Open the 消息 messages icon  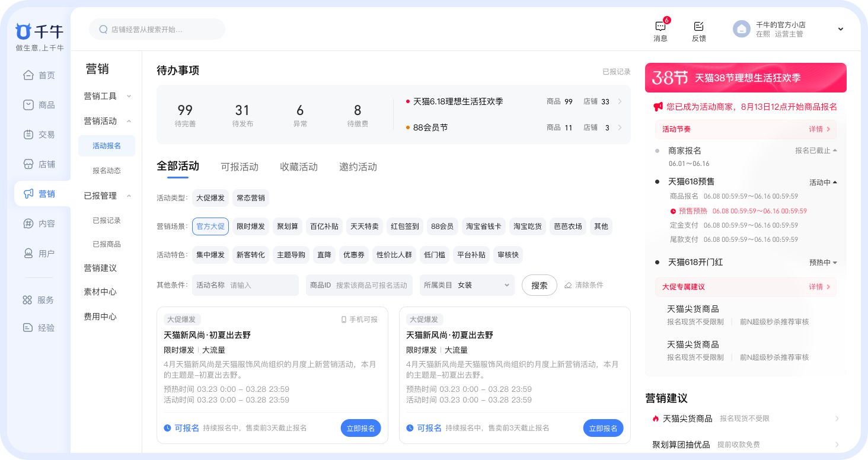coord(660,26)
